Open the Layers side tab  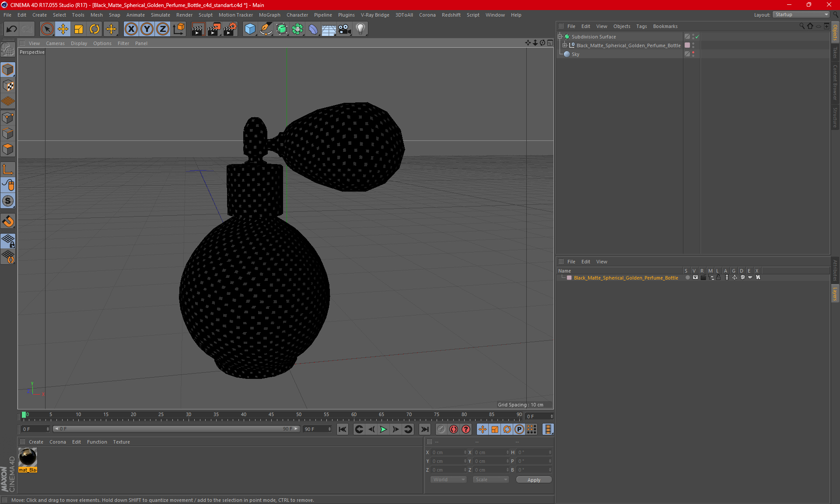[x=835, y=294]
